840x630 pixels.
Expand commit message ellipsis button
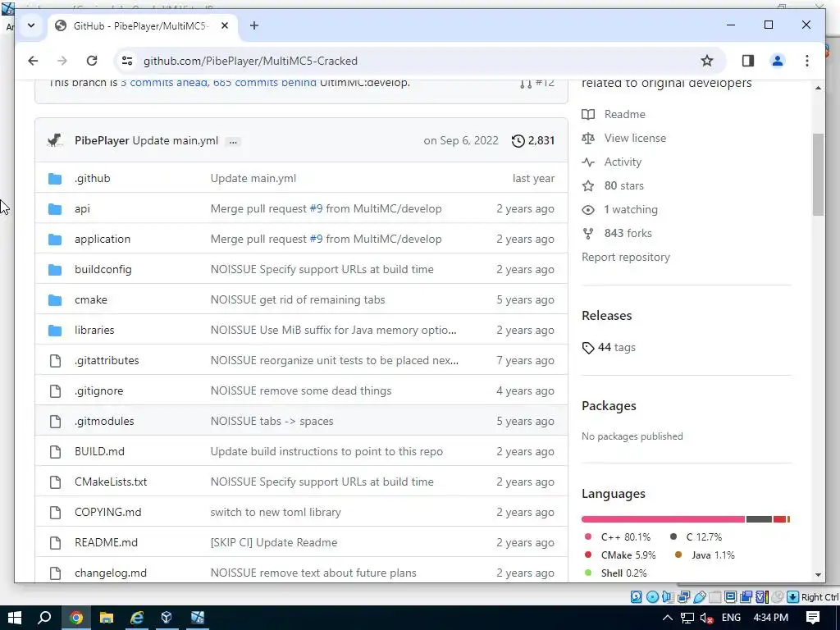tap(232, 141)
